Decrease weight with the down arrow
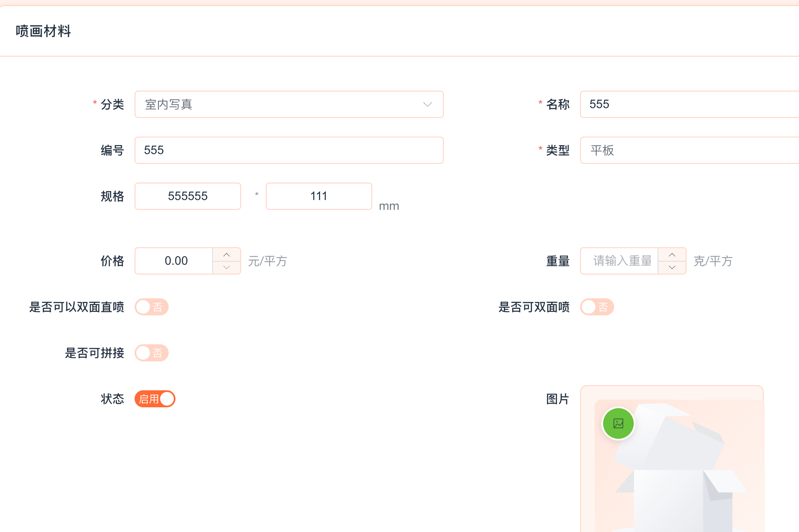Image resolution: width=799 pixels, height=532 pixels. coord(672,267)
